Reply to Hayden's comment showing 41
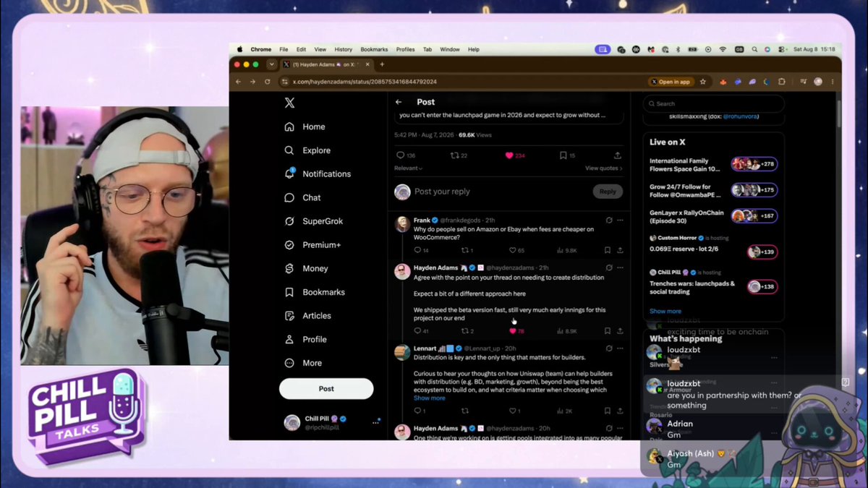 [x=421, y=331]
